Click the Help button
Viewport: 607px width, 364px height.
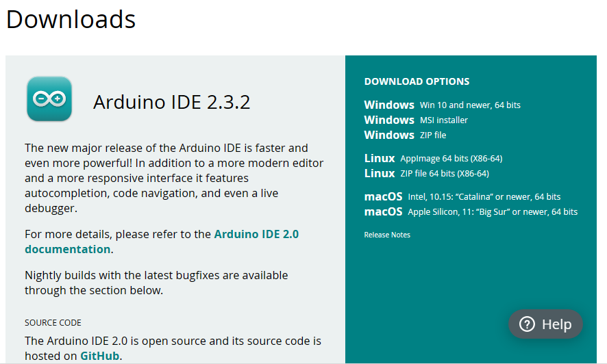545,324
